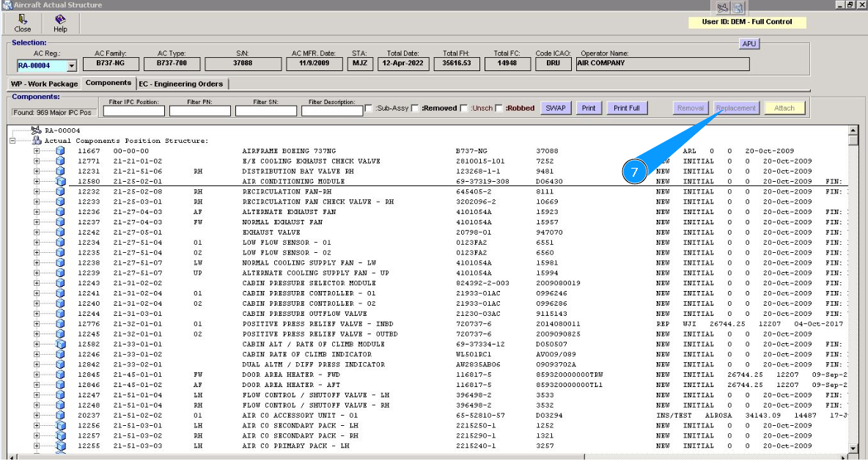Select row text NORMAL COOLING SUPPLY FAN - LW
This screenshot has width=868, height=464.
(x=309, y=263)
